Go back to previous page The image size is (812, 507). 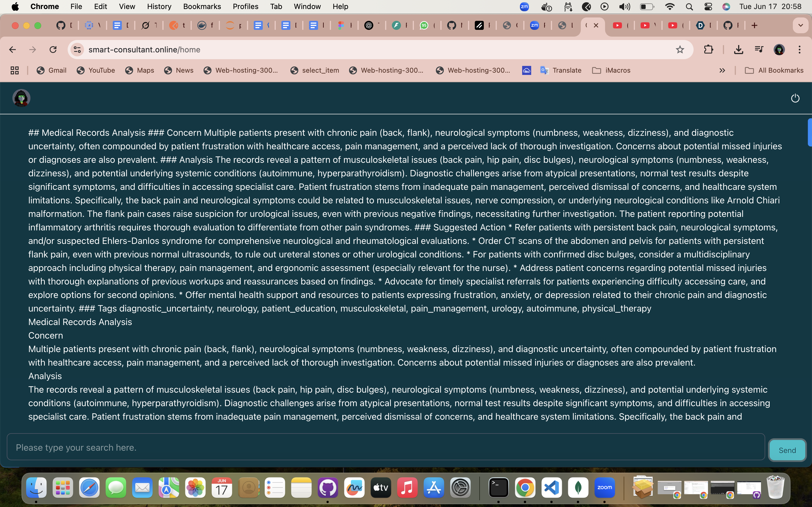point(13,50)
